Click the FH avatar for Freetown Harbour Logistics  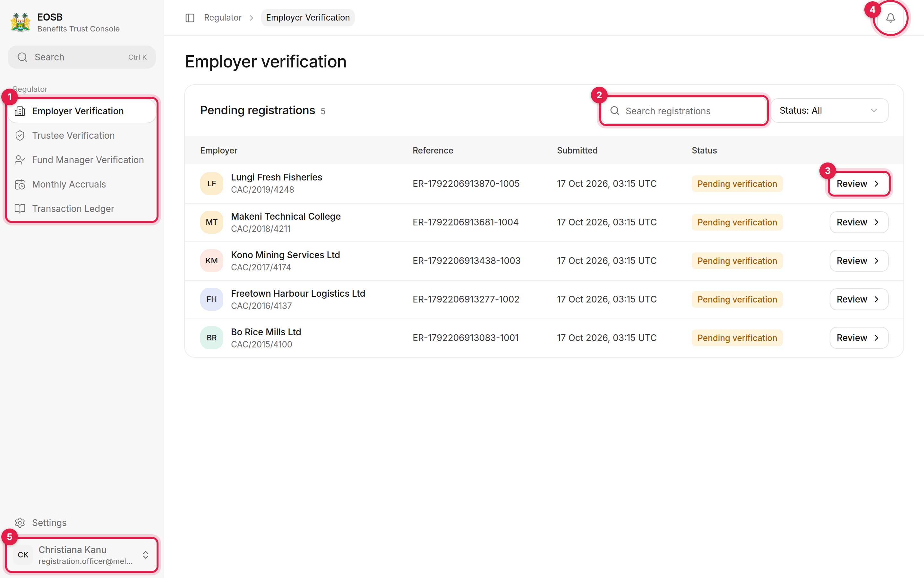tap(211, 299)
